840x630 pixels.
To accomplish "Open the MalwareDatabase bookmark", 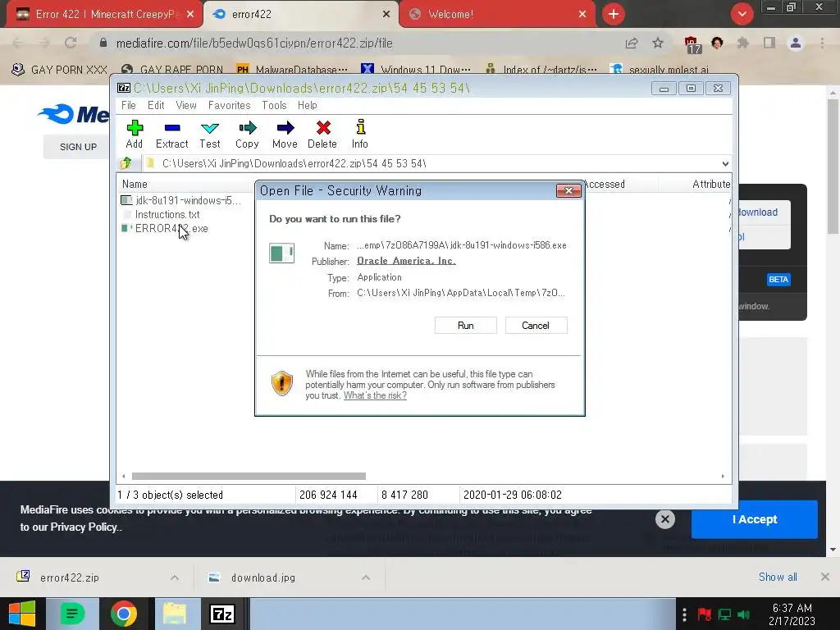I will (292, 70).
